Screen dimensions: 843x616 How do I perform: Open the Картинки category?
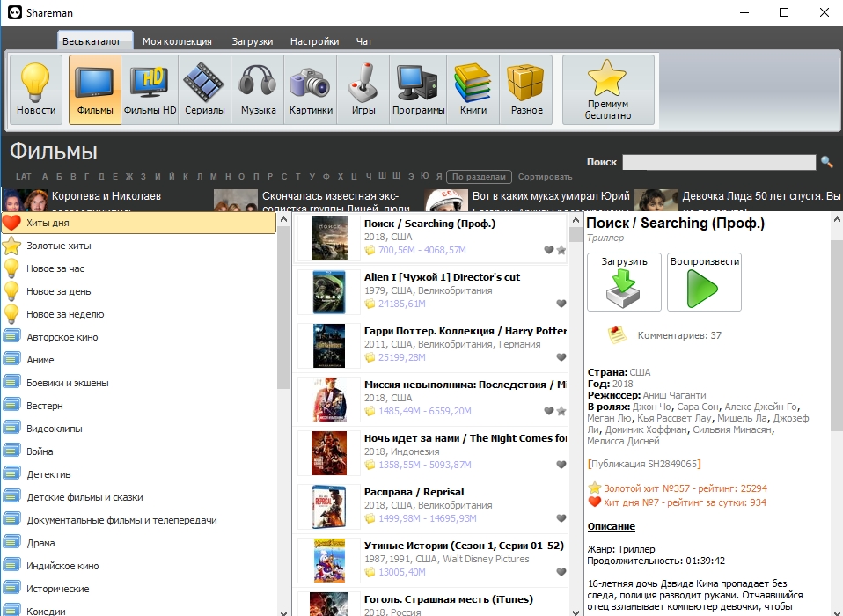(311, 89)
